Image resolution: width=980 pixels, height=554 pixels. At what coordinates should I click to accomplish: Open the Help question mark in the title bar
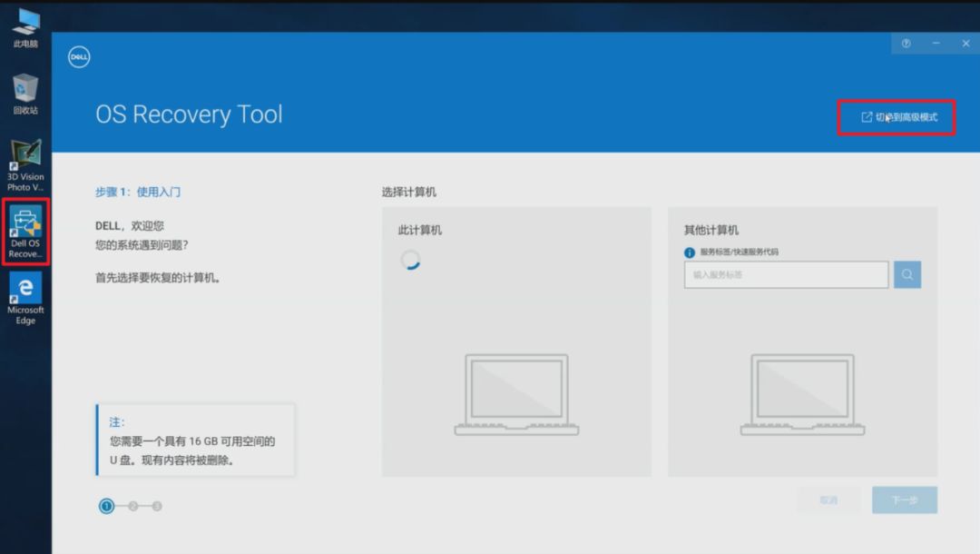(x=905, y=43)
